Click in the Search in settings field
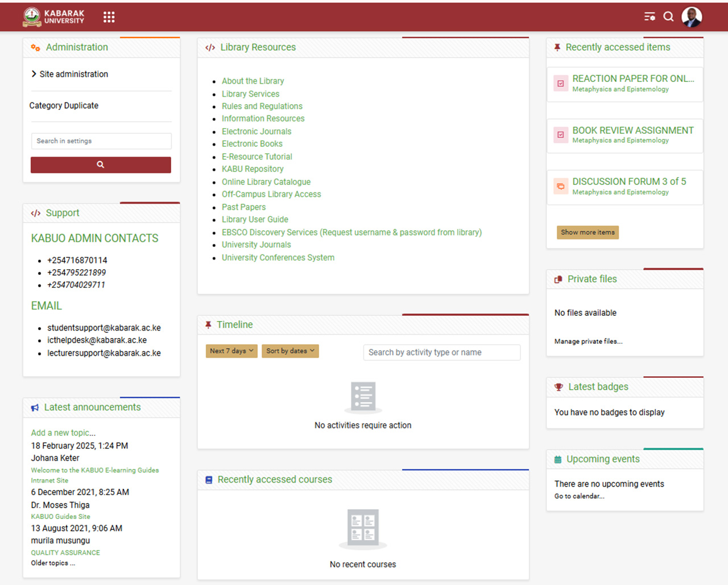The width and height of the screenshot is (728, 585). pyautogui.click(x=101, y=141)
